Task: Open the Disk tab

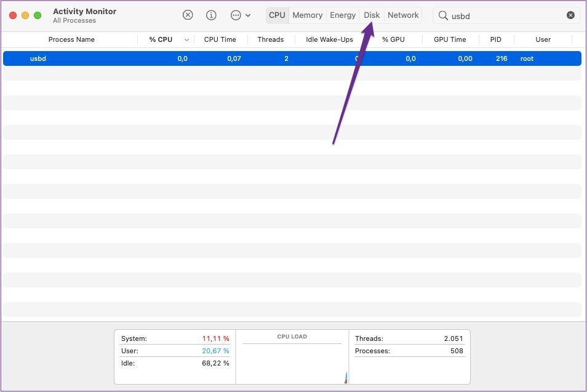Action: 372,15
